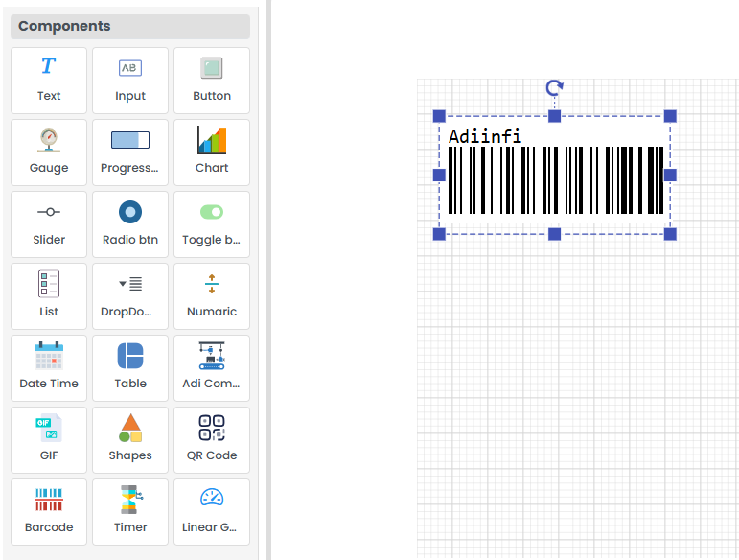Select the Chart component

212,152
